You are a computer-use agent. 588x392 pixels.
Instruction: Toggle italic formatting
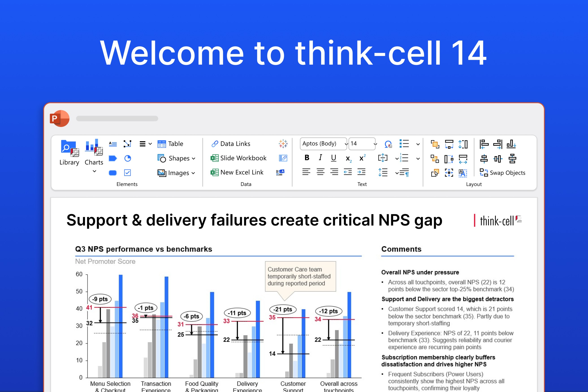[x=320, y=158]
